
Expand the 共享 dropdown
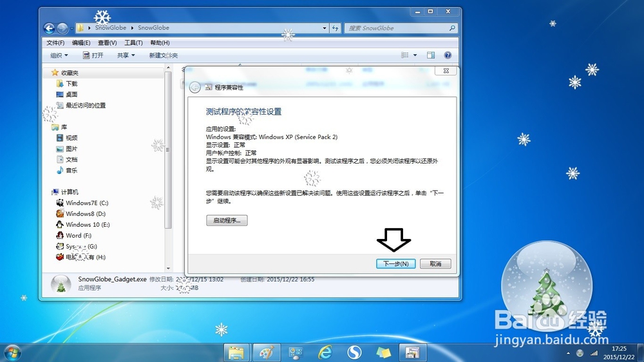pyautogui.click(x=126, y=55)
